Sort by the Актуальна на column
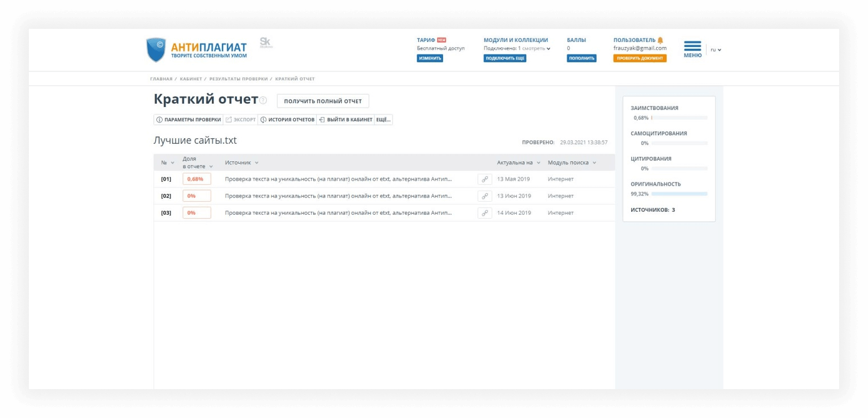The width and height of the screenshot is (868, 418). (x=518, y=163)
